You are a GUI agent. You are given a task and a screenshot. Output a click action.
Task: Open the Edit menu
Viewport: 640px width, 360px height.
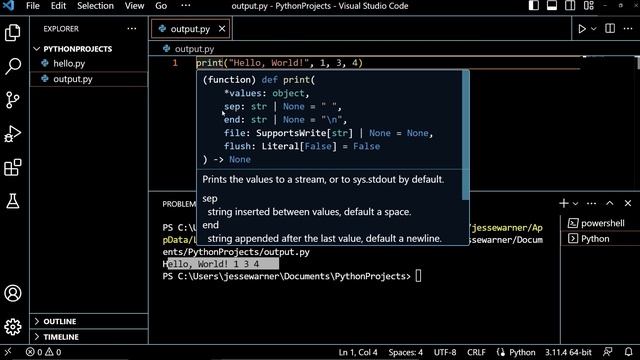pos(58,6)
